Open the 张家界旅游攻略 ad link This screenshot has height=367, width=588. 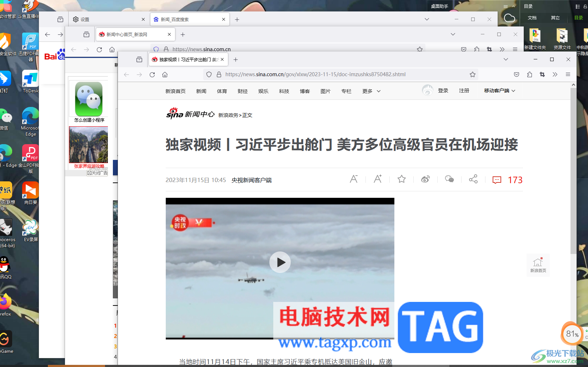click(x=89, y=166)
